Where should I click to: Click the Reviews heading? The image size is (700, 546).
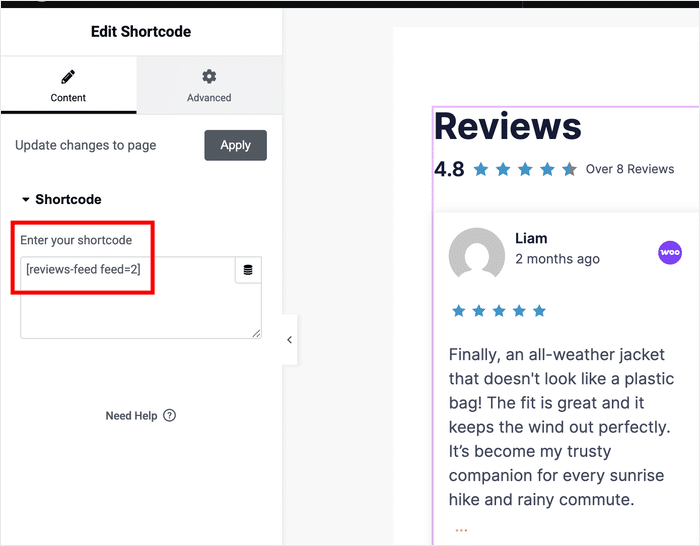pyautogui.click(x=508, y=126)
